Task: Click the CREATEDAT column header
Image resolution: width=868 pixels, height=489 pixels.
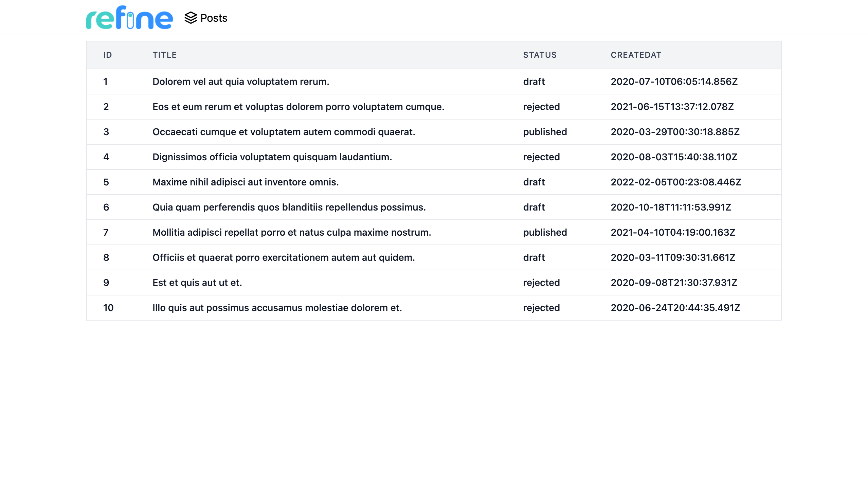Action: (x=636, y=55)
